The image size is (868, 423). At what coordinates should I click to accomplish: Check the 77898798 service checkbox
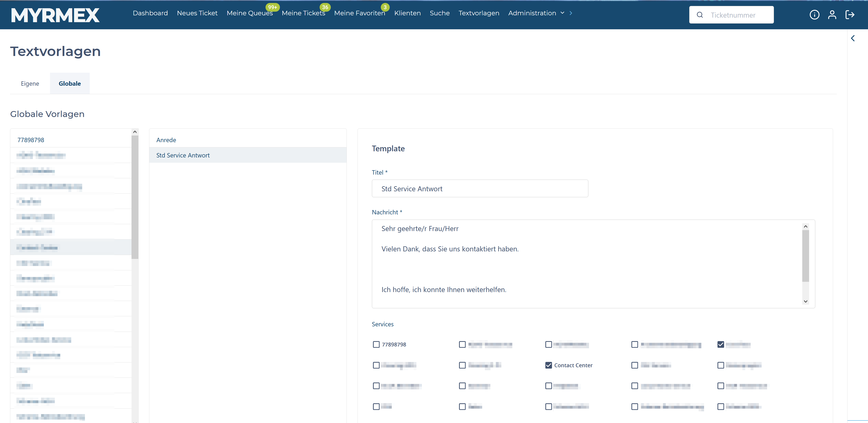click(376, 344)
